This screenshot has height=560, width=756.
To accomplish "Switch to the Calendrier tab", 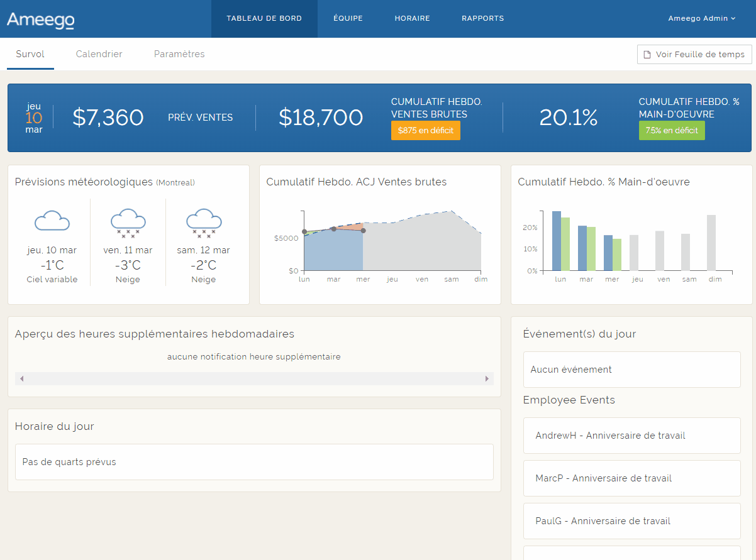I will 99,54.
